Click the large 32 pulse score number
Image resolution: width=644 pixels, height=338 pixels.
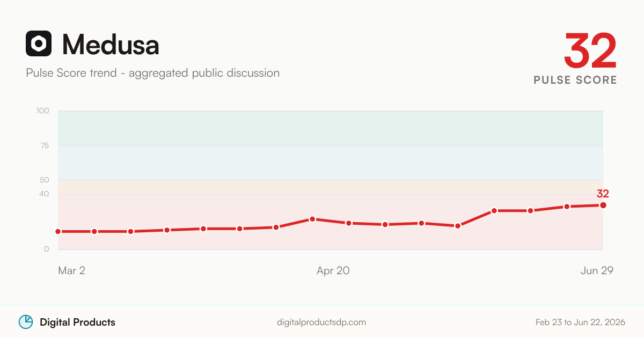[590, 51]
